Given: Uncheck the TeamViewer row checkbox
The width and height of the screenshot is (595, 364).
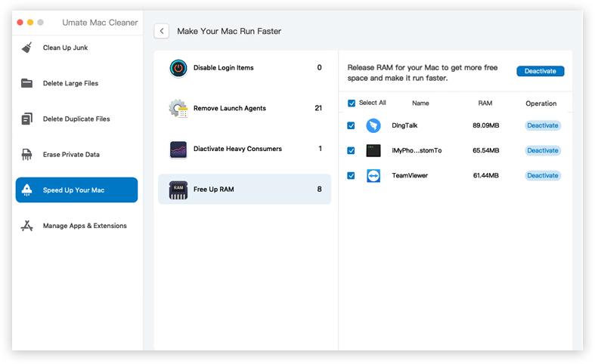Looking at the screenshot, I should 352,176.
